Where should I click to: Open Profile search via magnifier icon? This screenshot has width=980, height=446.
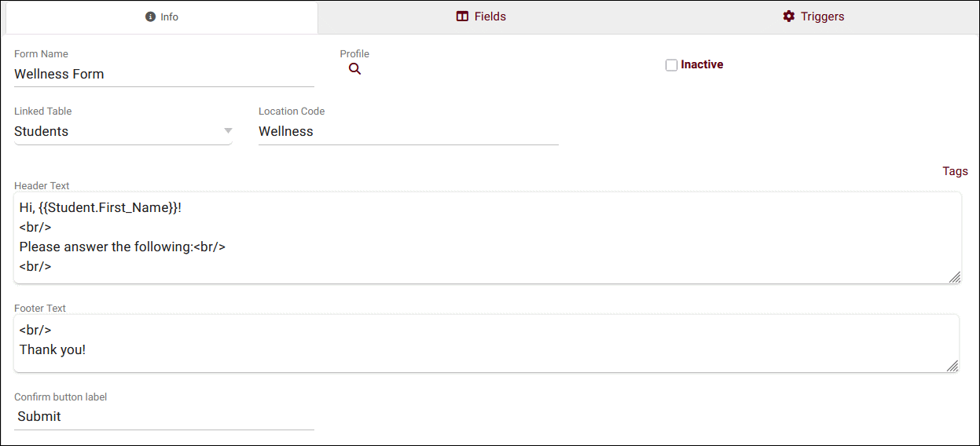click(x=355, y=69)
